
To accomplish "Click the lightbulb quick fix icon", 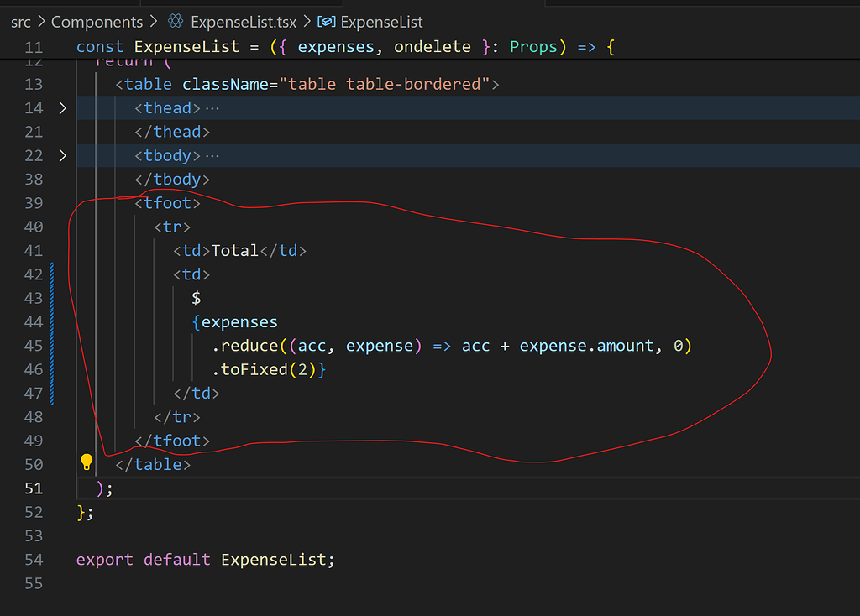I will pyautogui.click(x=87, y=462).
